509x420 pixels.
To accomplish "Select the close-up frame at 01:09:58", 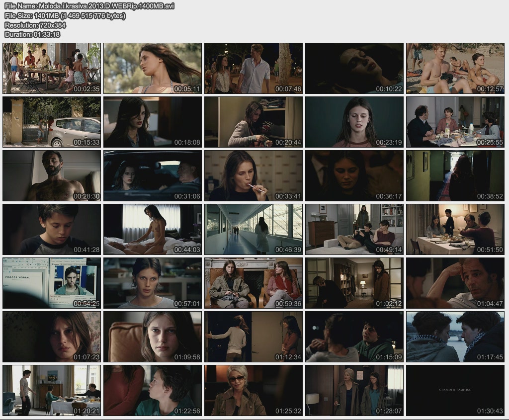I will pyautogui.click(x=153, y=336).
